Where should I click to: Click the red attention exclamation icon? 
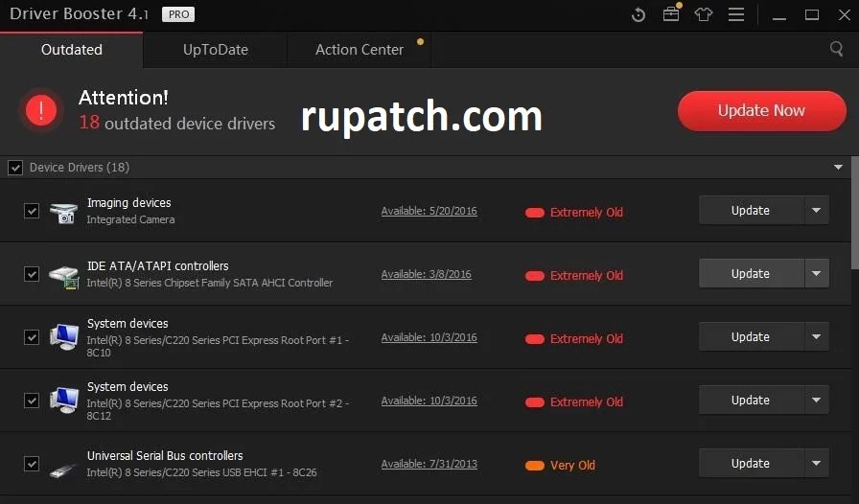[x=41, y=110]
